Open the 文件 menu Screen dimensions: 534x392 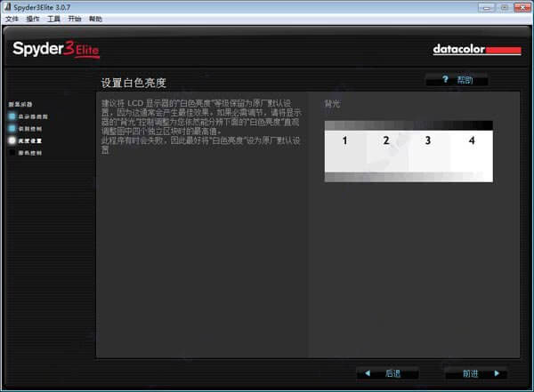coord(12,19)
